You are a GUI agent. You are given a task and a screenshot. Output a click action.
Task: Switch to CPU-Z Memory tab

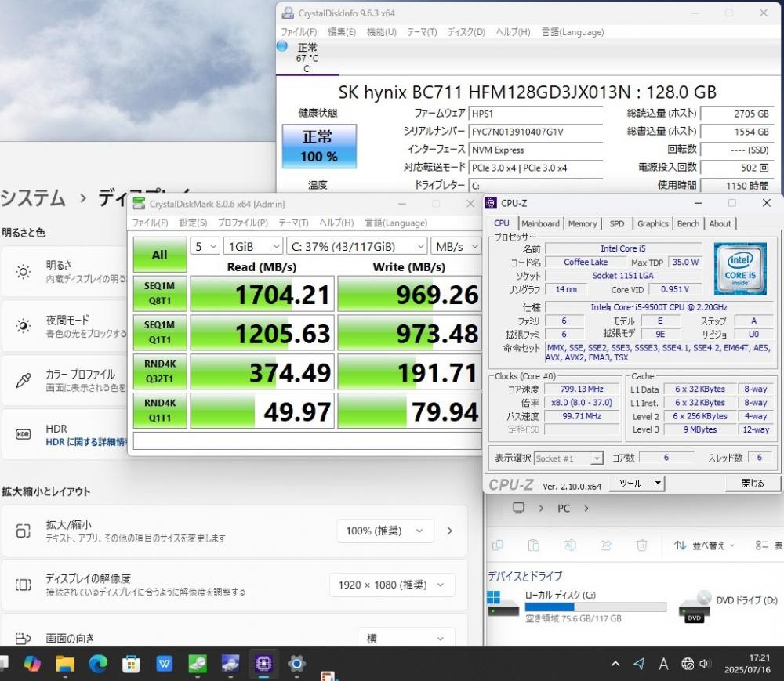583,224
